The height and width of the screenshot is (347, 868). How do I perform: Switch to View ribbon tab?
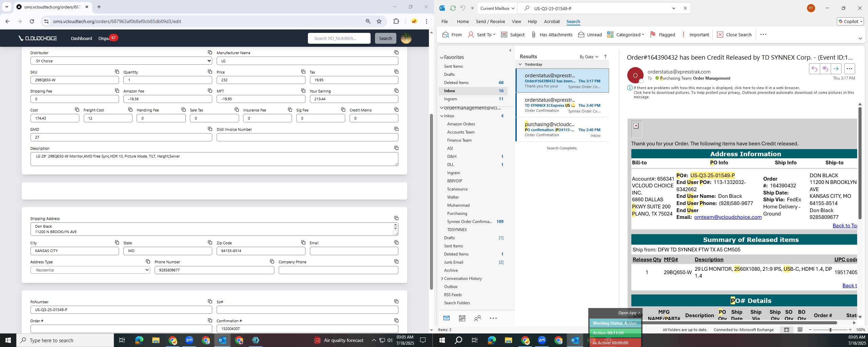(516, 21)
